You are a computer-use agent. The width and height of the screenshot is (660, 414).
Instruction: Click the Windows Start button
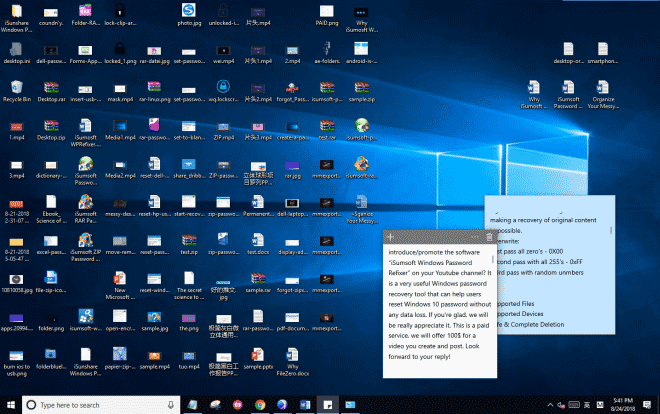[11, 405]
